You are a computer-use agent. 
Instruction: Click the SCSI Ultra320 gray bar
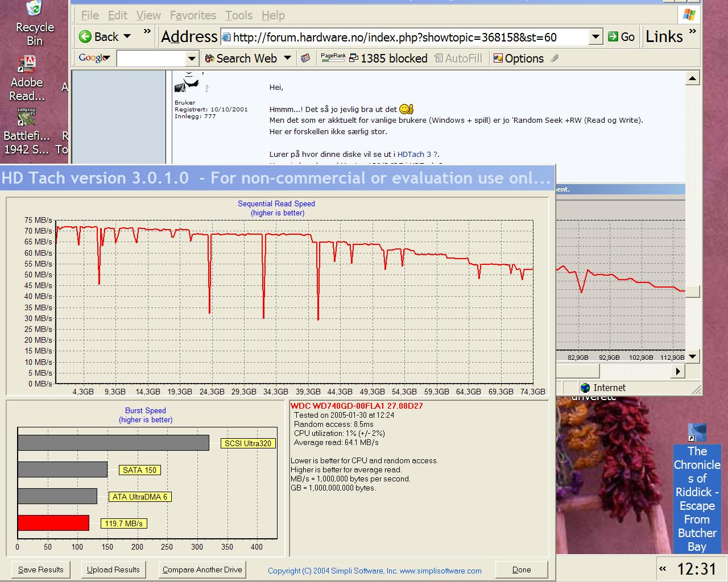(113, 443)
